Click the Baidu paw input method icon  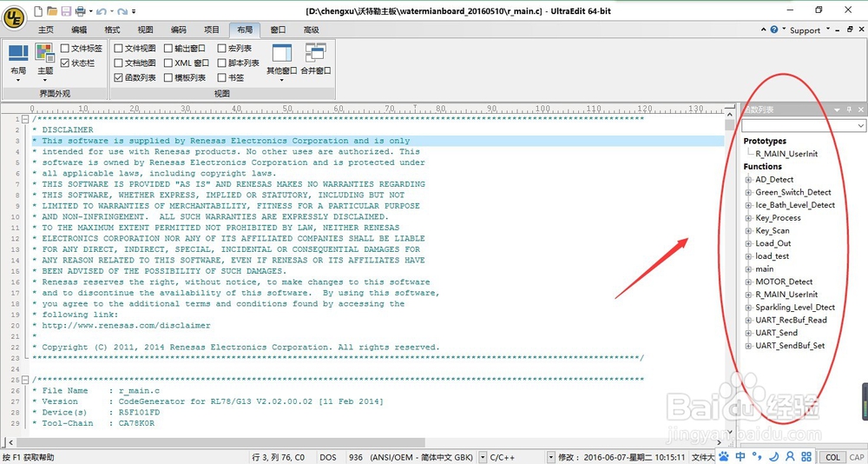pyautogui.click(x=725, y=457)
